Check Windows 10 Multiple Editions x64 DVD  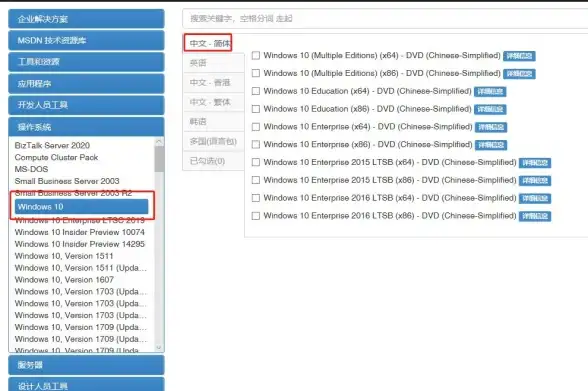(x=256, y=55)
